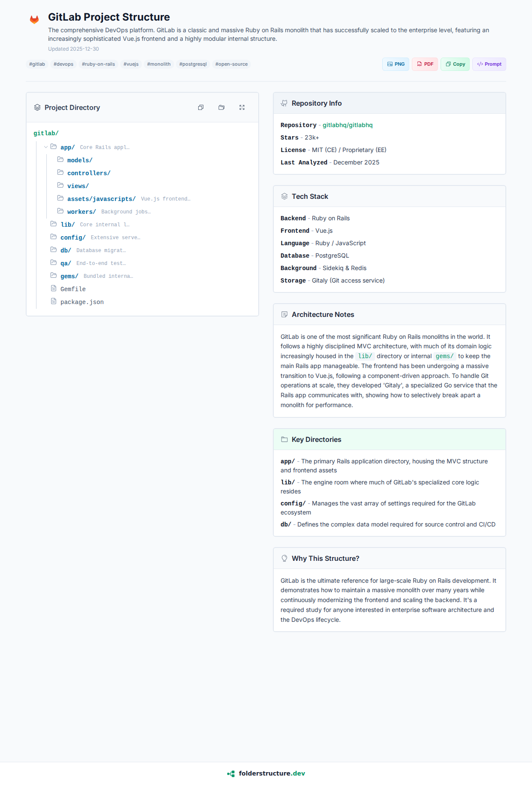Open the config/ folder in the tree
Viewport: 532px width, 785px height.
click(73, 237)
